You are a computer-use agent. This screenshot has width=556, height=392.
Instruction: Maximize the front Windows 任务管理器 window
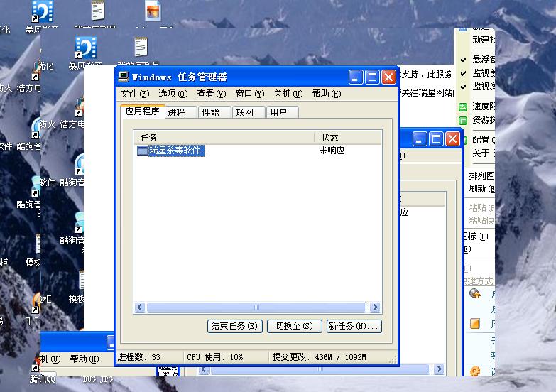click(372, 77)
